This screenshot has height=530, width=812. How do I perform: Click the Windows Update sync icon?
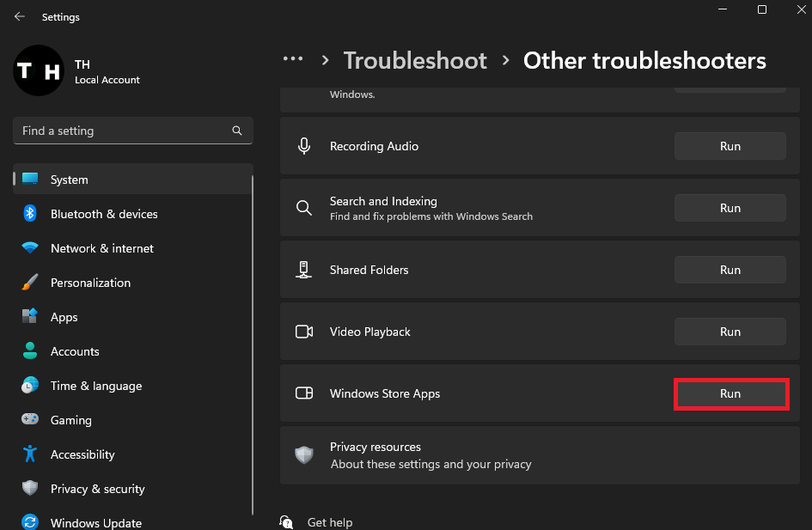(30, 522)
